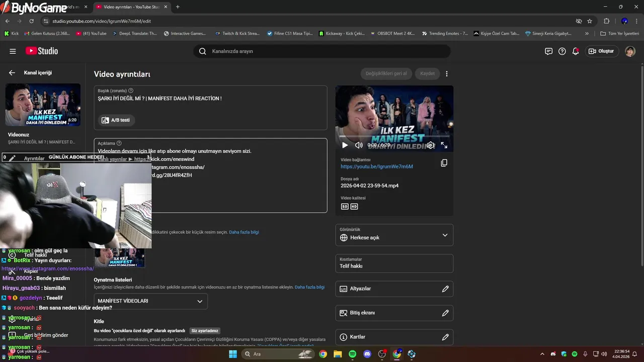
Task: Go back to Kanal içeriği using the arrow
Action: click(12, 73)
